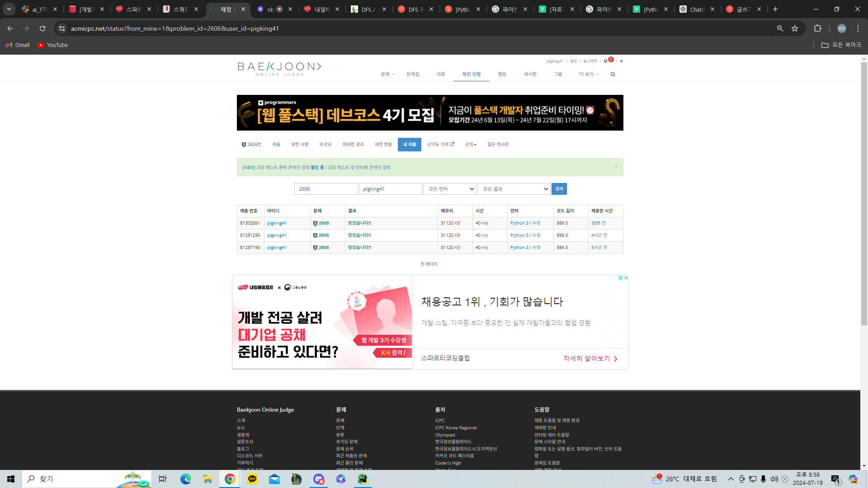Screen dimensions: 868x488
Task: Click the Baekjoon Online Judge logo
Action: [279, 68]
